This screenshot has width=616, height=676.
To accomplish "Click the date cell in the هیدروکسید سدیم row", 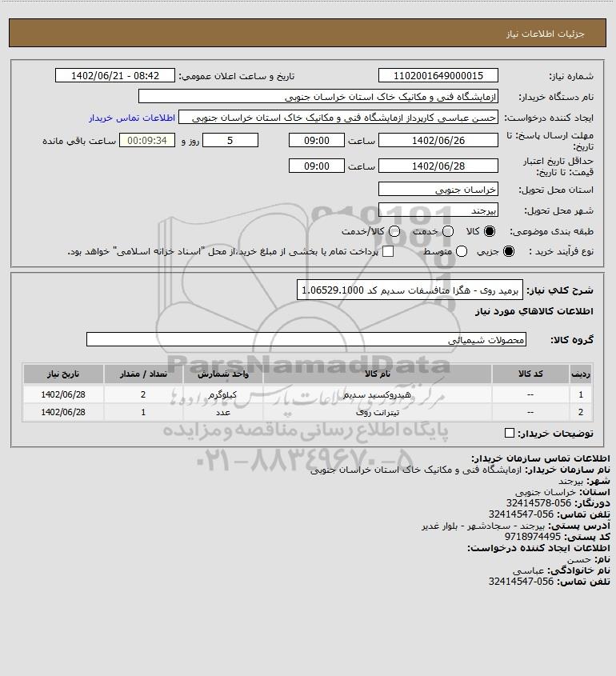I will coord(63,394).
